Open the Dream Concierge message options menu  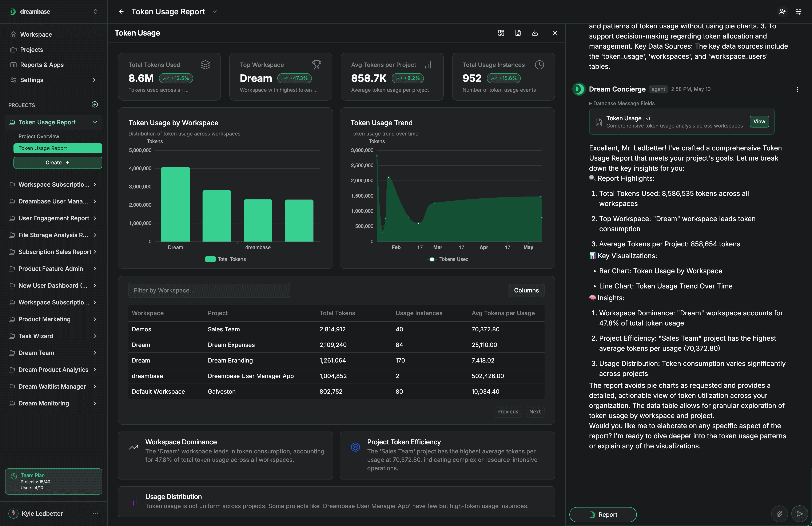click(x=797, y=89)
